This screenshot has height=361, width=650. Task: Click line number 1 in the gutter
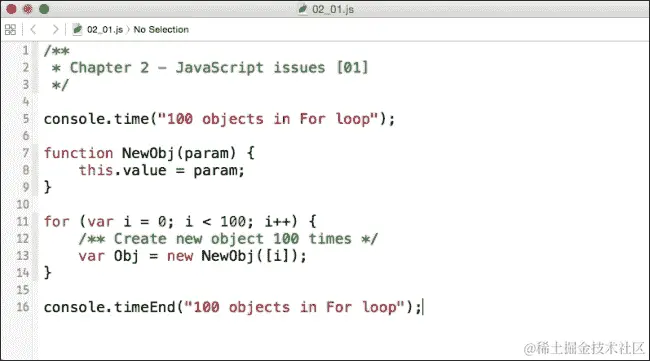tap(26, 51)
